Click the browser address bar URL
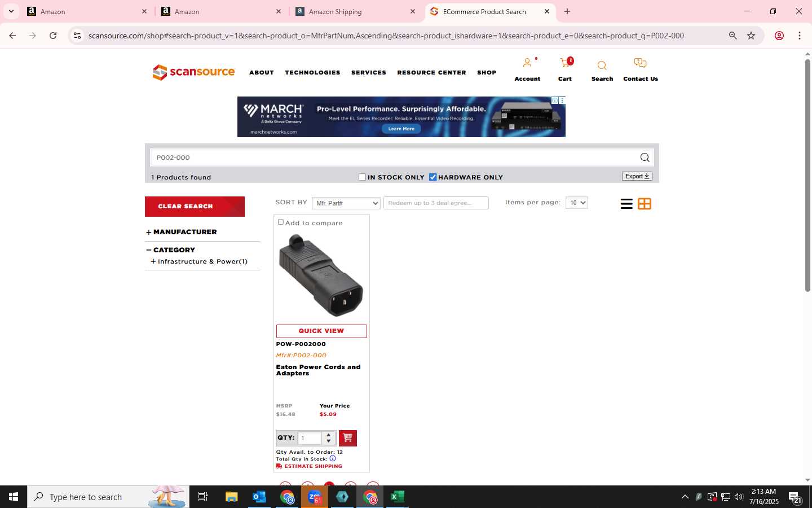Image resolution: width=812 pixels, height=508 pixels. tap(386, 36)
